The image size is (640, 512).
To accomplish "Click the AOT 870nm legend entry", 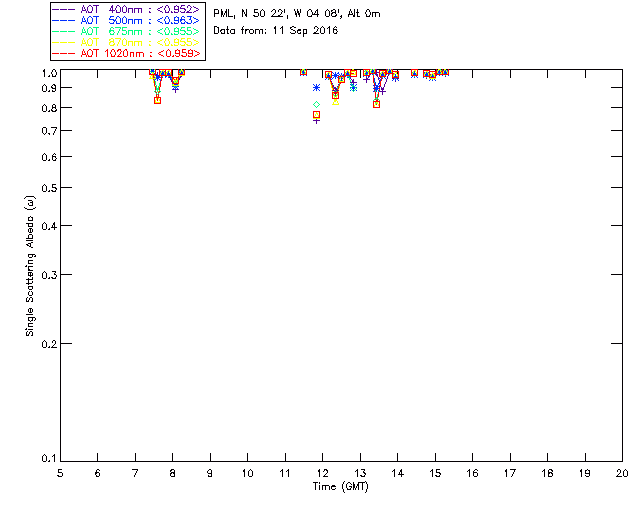I will click(x=126, y=42).
